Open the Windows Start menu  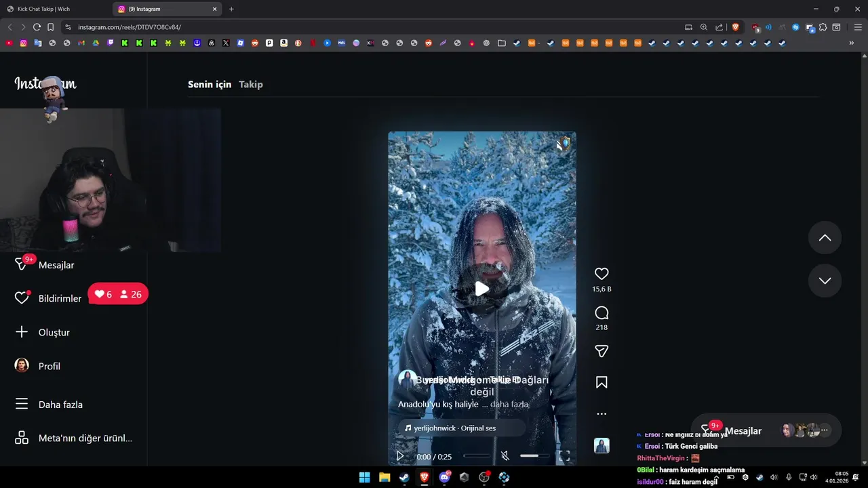coord(364,477)
